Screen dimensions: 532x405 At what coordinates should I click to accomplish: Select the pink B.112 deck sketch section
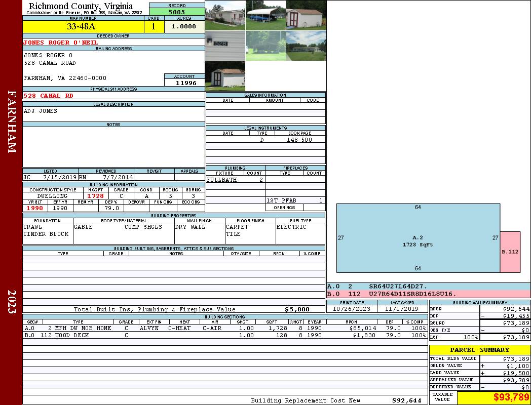coord(510,252)
